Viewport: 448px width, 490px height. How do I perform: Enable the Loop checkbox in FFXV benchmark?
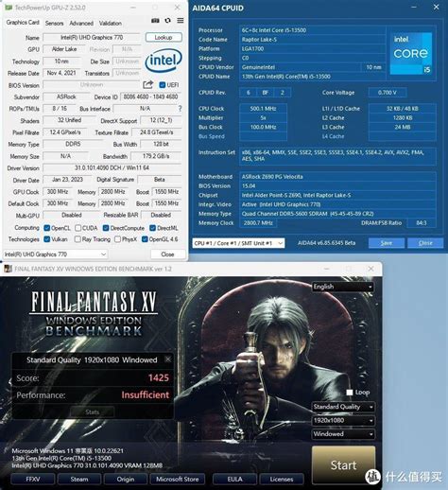point(350,393)
